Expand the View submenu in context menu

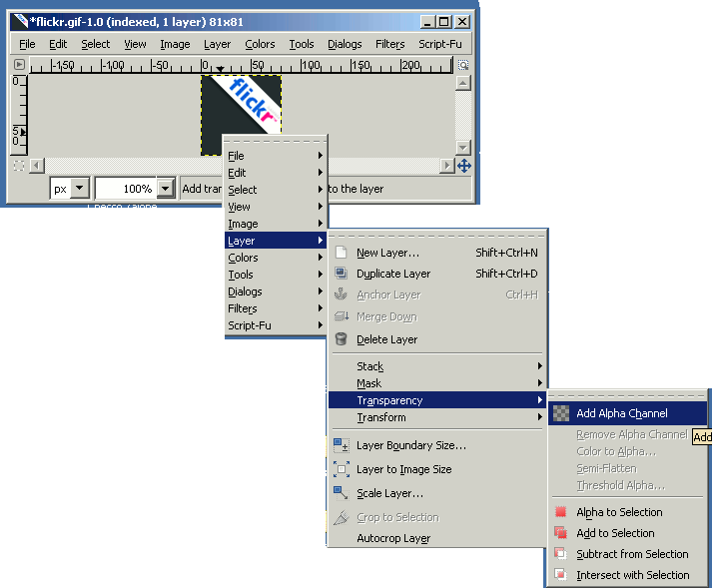276,207
